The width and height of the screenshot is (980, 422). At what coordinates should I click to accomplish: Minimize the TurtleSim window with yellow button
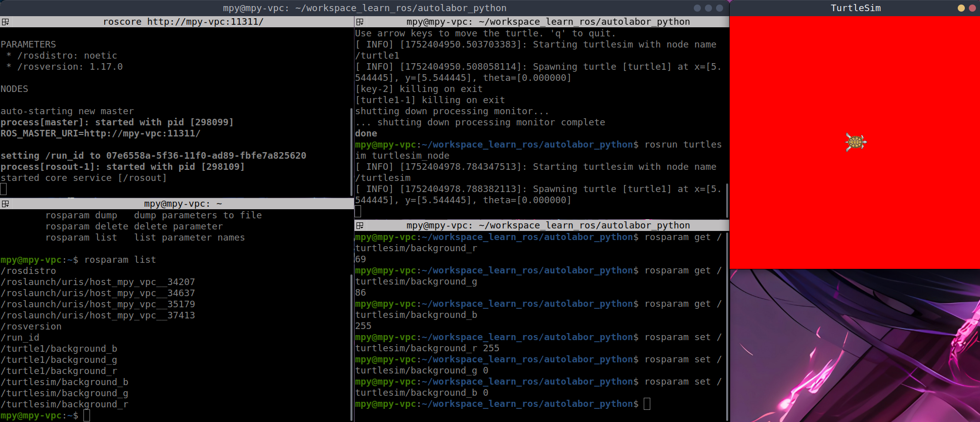coord(961,8)
